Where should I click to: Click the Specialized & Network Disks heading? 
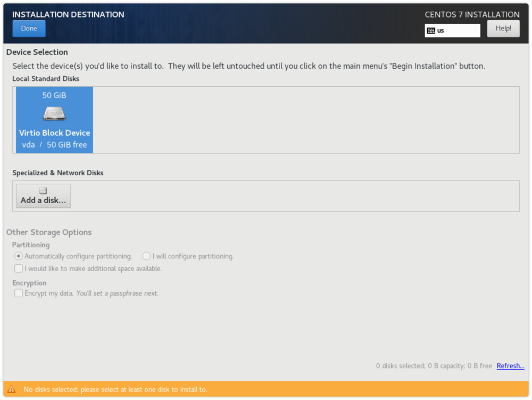tap(57, 173)
